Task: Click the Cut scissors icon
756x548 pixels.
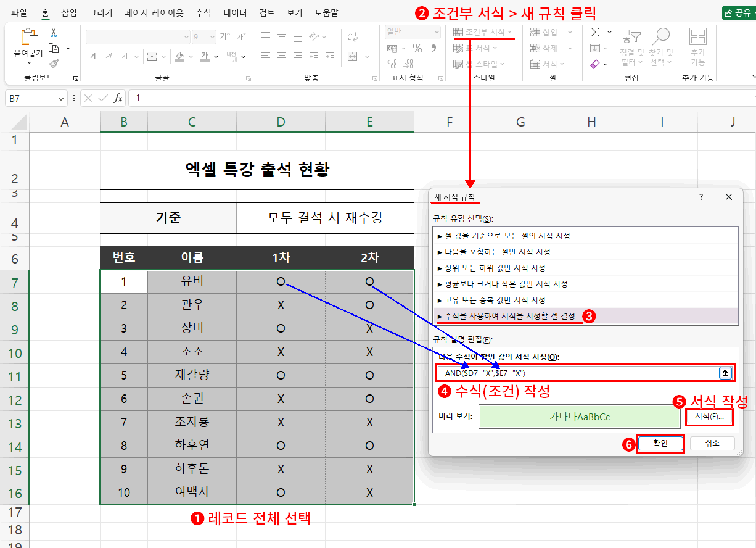Action: [54, 32]
